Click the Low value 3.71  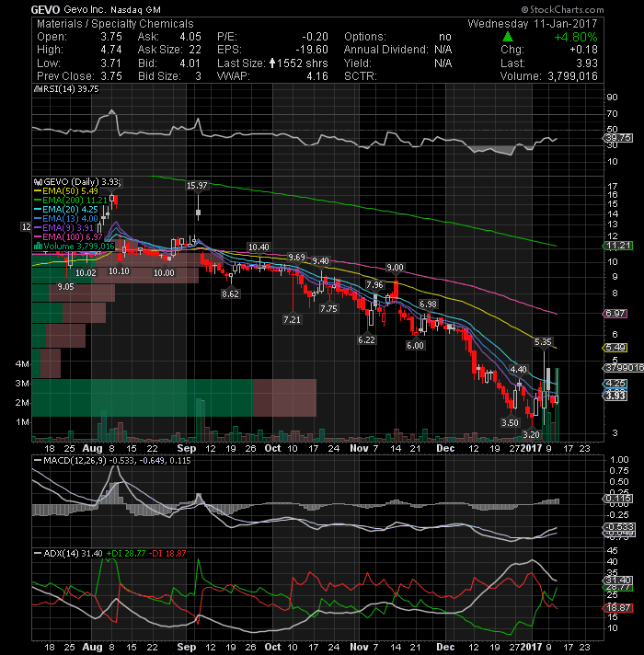pos(111,63)
